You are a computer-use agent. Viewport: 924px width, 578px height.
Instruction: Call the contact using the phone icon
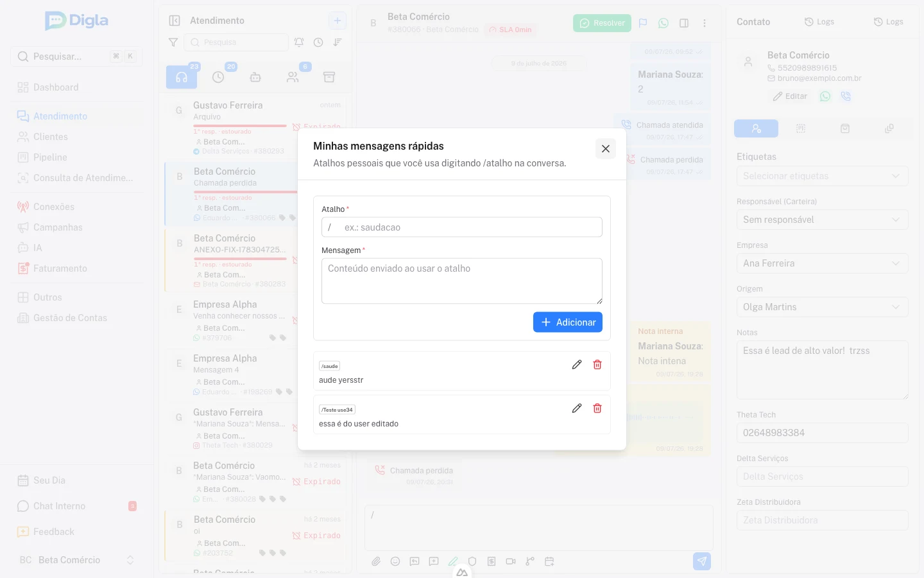pyautogui.click(x=846, y=96)
